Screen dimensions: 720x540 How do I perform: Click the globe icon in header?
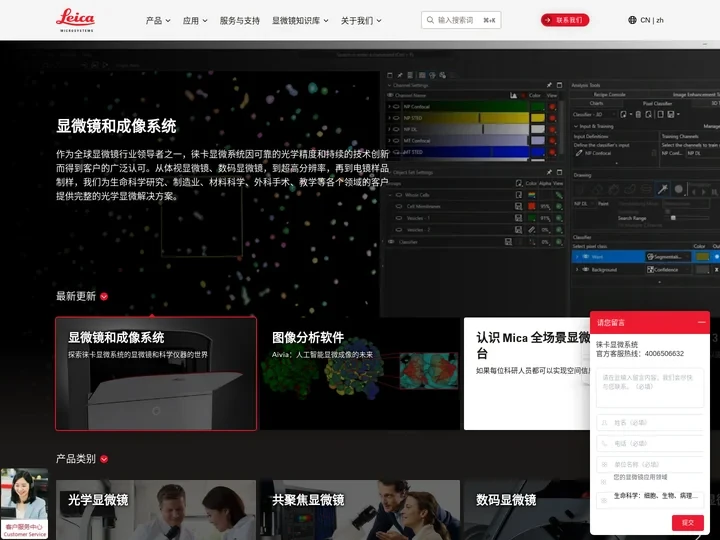632,20
